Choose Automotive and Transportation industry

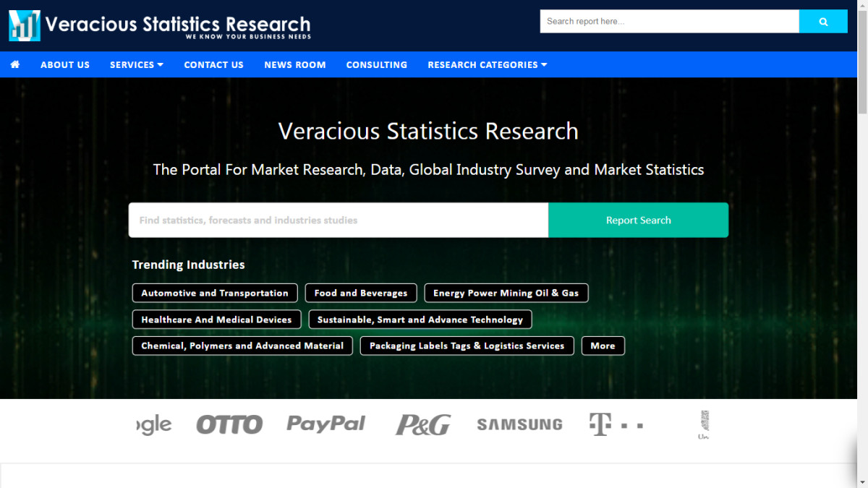click(x=215, y=293)
